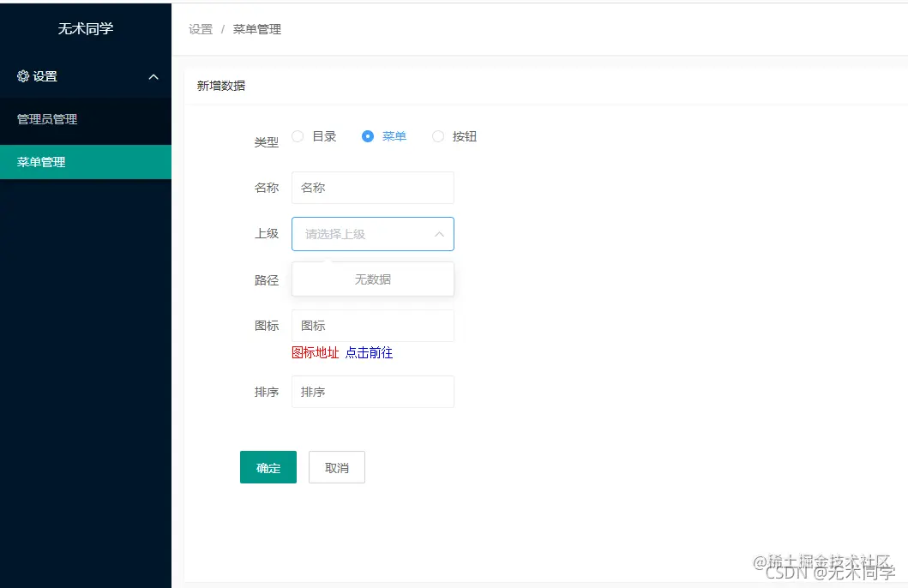
Task: Click the 排序 sort order input field
Action: [x=372, y=391]
